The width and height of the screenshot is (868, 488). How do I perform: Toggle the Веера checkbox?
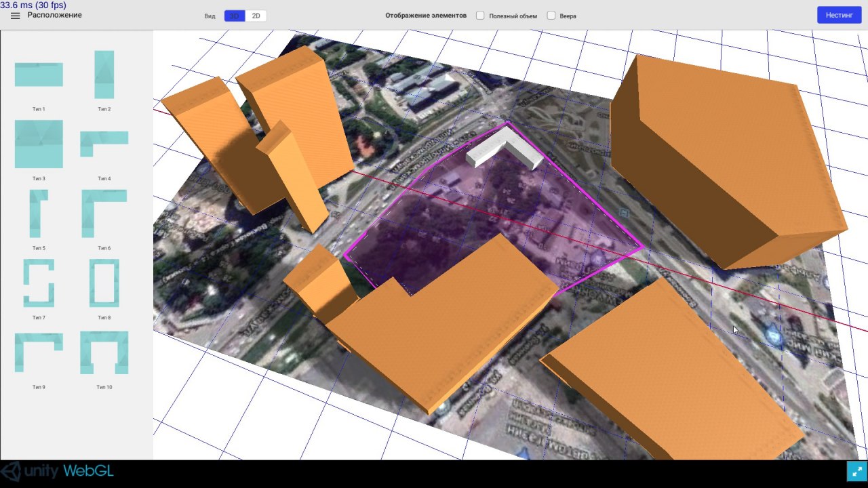[x=551, y=16]
